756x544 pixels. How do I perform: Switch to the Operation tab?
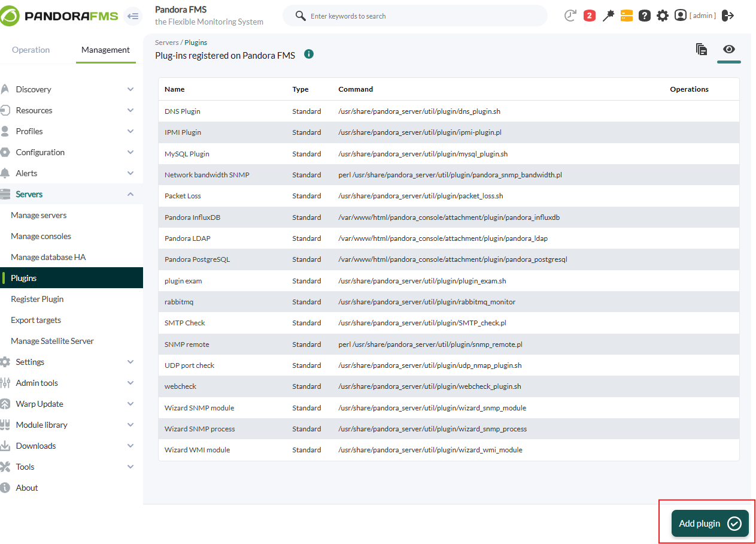[x=31, y=50]
